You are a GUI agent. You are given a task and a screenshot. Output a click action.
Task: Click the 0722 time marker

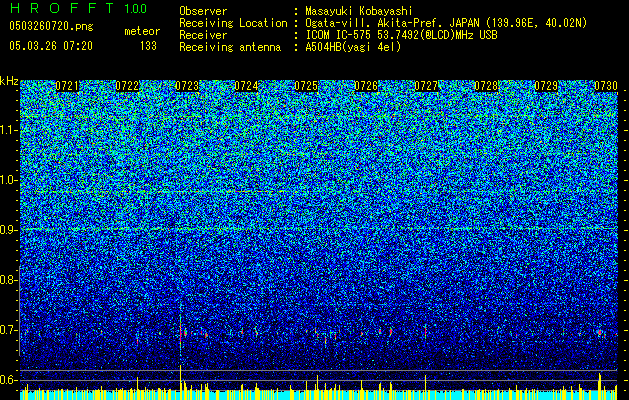point(127,86)
